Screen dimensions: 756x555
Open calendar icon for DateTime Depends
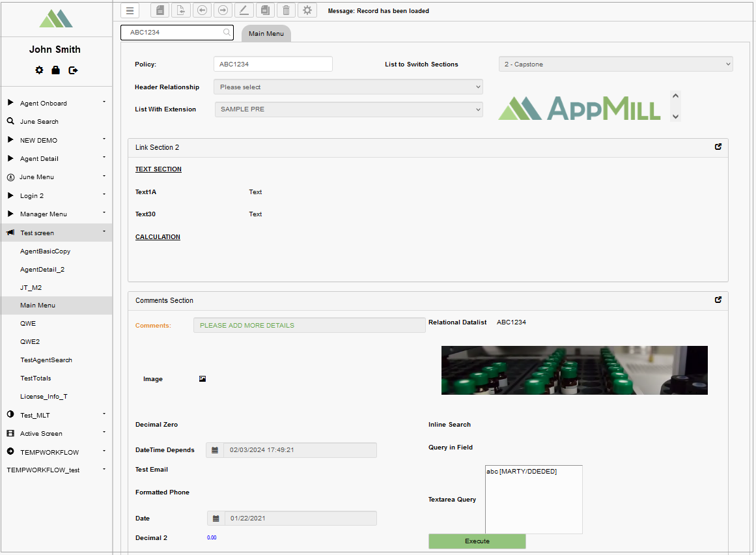pyautogui.click(x=215, y=450)
